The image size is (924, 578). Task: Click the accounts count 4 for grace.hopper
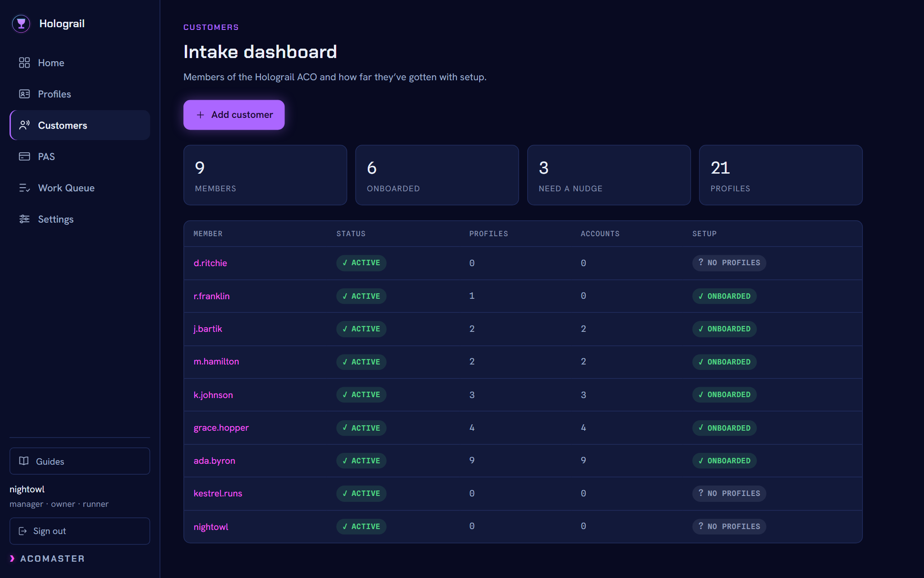583,427
